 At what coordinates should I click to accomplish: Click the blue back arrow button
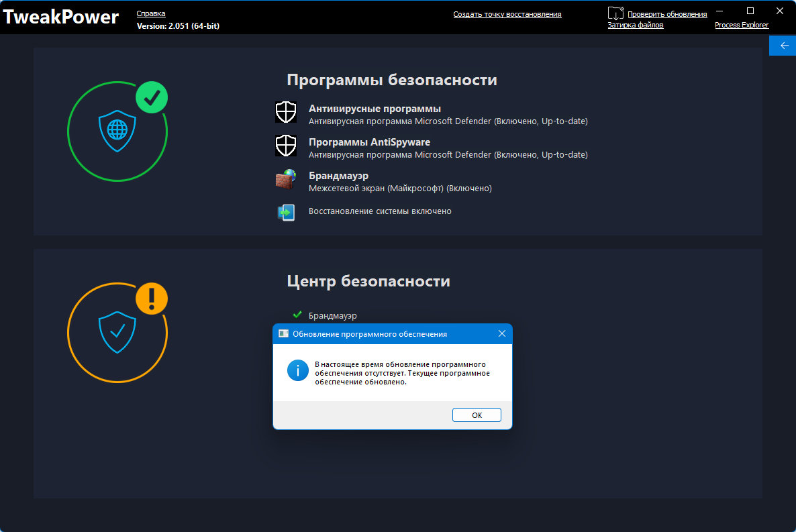coord(783,46)
